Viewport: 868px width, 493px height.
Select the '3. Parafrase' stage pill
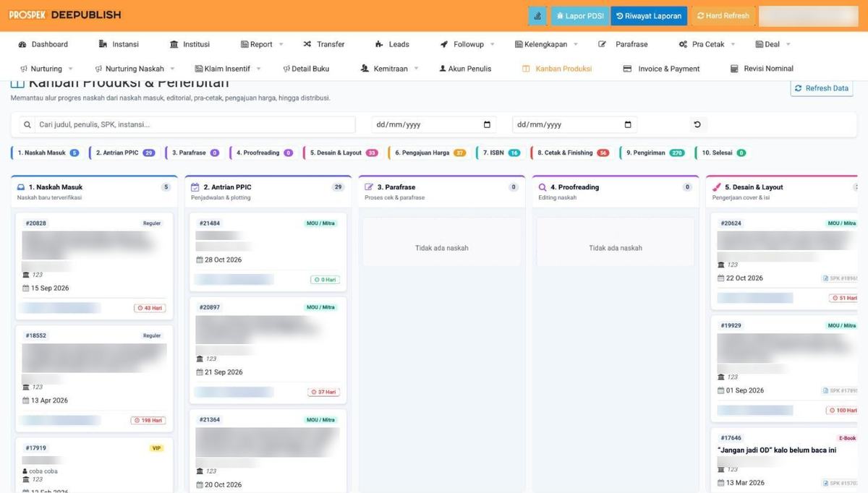point(194,153)
